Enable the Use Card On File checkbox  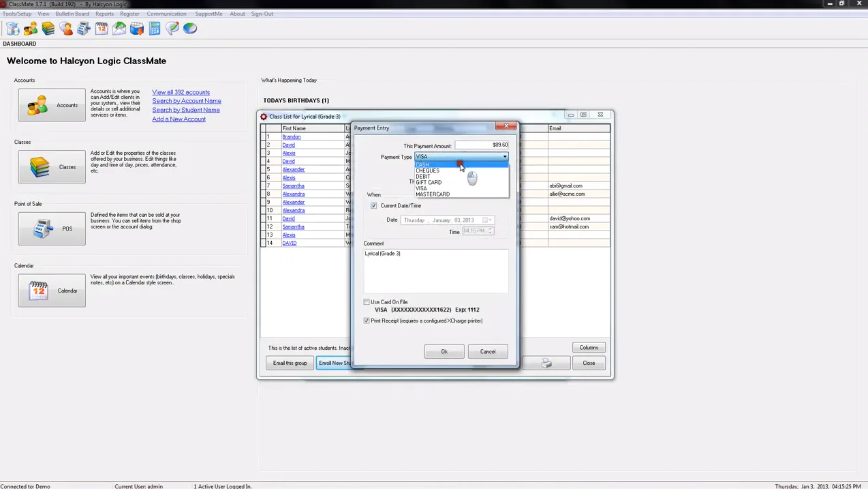point(367,301)
